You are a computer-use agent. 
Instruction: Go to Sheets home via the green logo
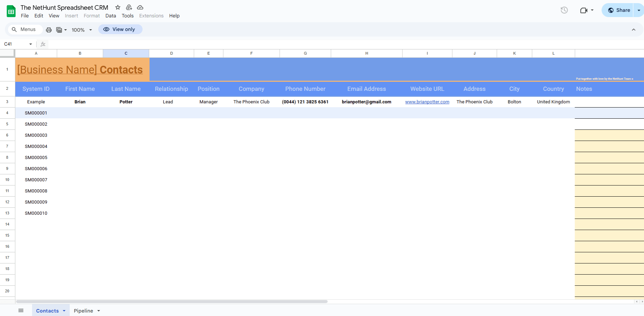[11, 11]
